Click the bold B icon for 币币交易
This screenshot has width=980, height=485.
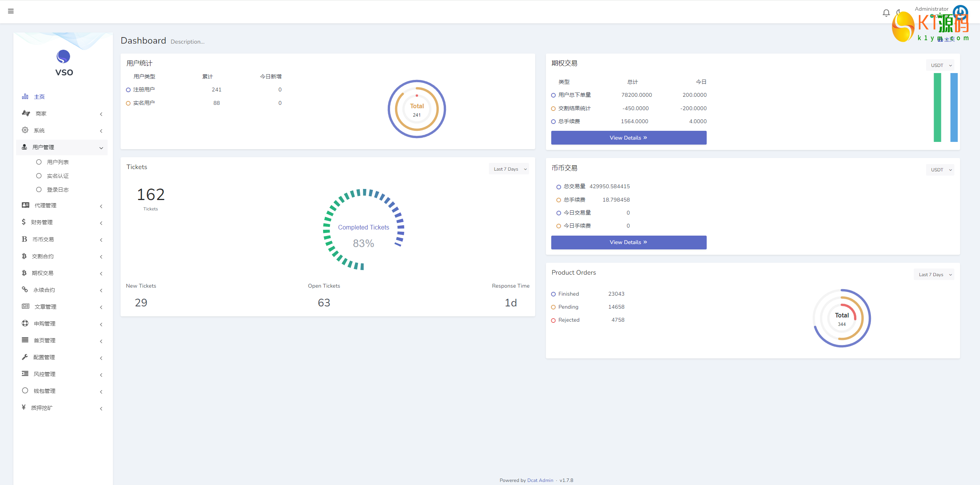(x=24, y=239)
